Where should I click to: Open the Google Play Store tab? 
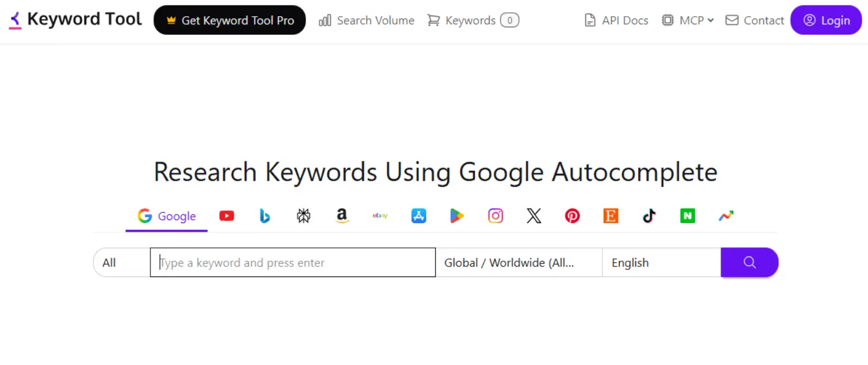[x=457, y=216]
